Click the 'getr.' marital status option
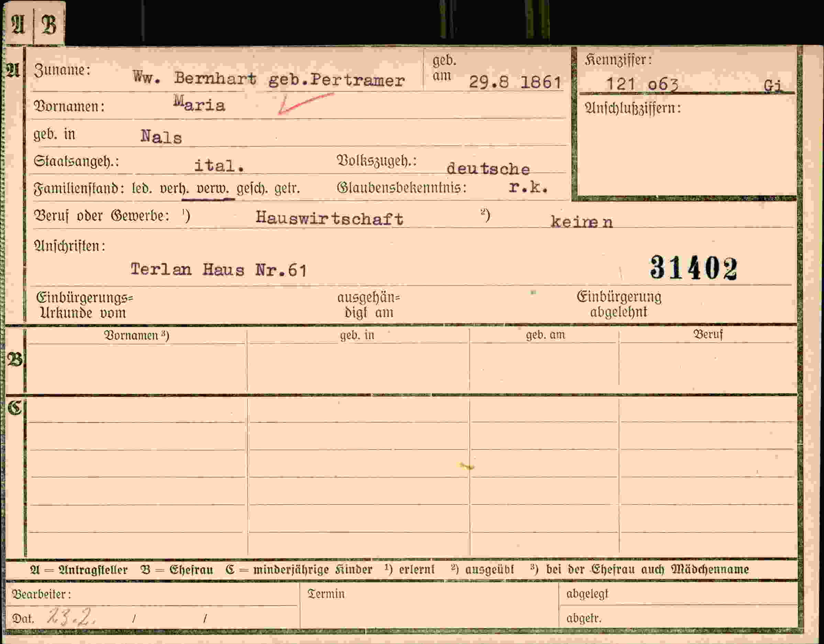 click(287, 188)
